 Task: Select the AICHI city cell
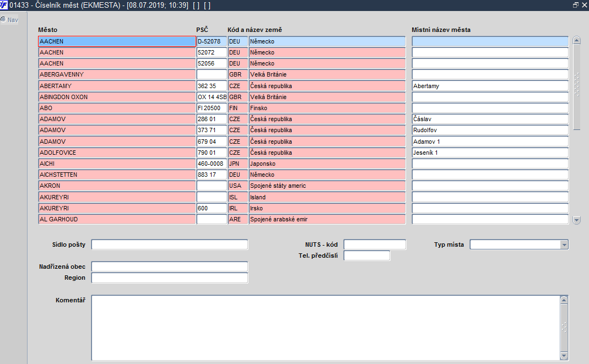click(117, 164)
